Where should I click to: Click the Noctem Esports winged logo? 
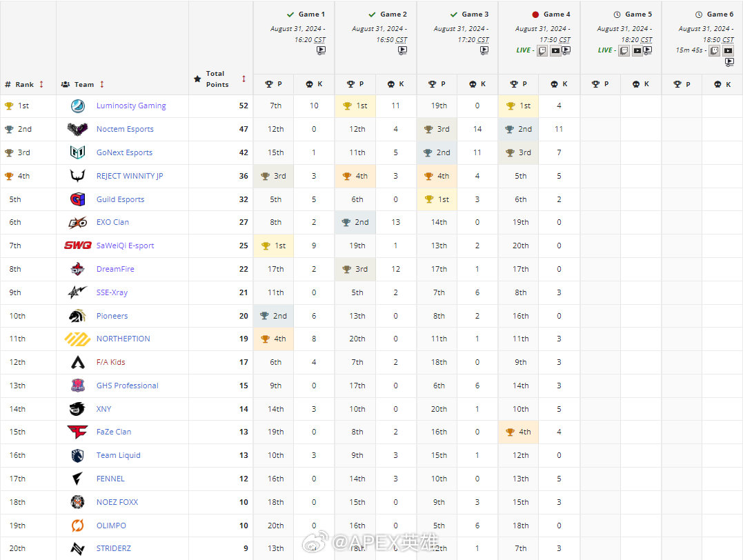coord(78,129)
